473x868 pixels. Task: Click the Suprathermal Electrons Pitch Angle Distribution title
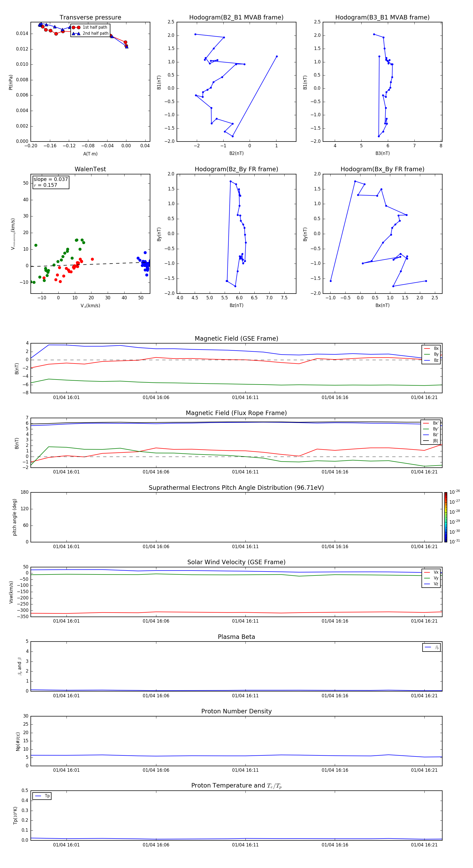tap(236, 488)
